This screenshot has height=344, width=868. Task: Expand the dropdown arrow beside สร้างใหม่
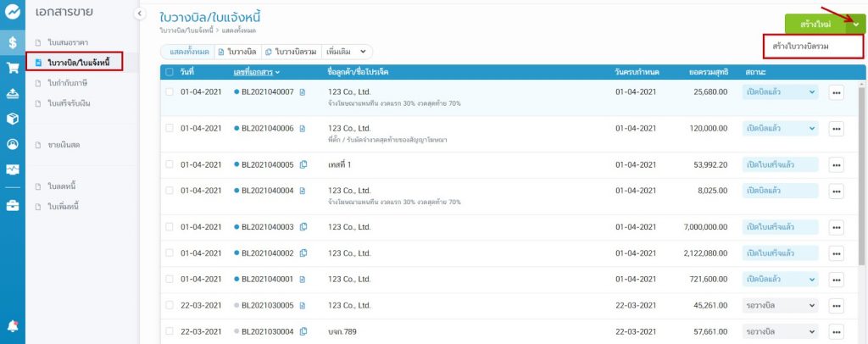(x=854, y=25)
